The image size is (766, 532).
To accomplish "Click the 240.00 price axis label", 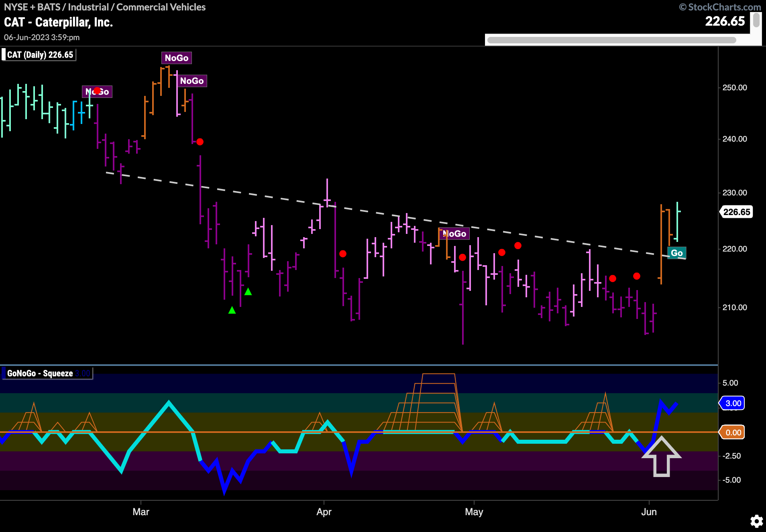I will pyautogui.click(x=735, y=139).
